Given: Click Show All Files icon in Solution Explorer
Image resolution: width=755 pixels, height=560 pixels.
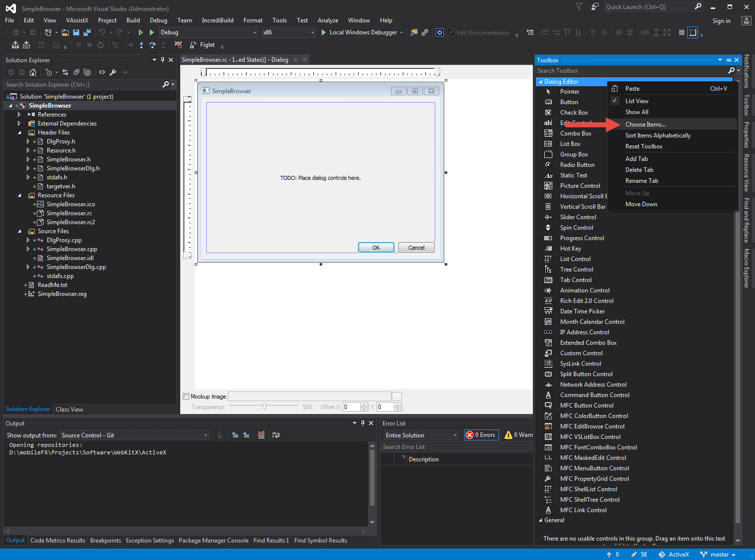Looking at the screenshot, I should (87, 72).
